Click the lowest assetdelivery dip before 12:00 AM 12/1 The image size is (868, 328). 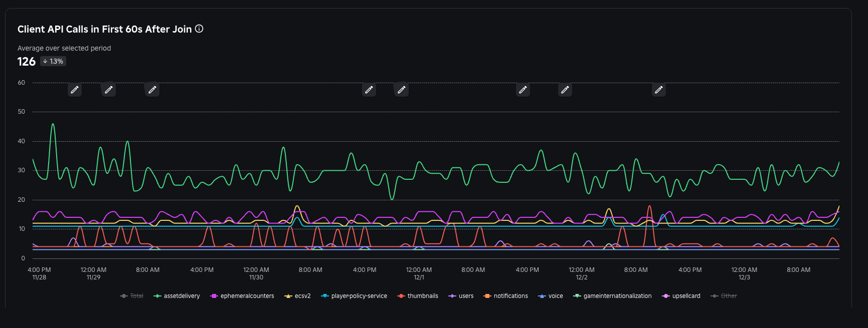[x=392, y=199]
